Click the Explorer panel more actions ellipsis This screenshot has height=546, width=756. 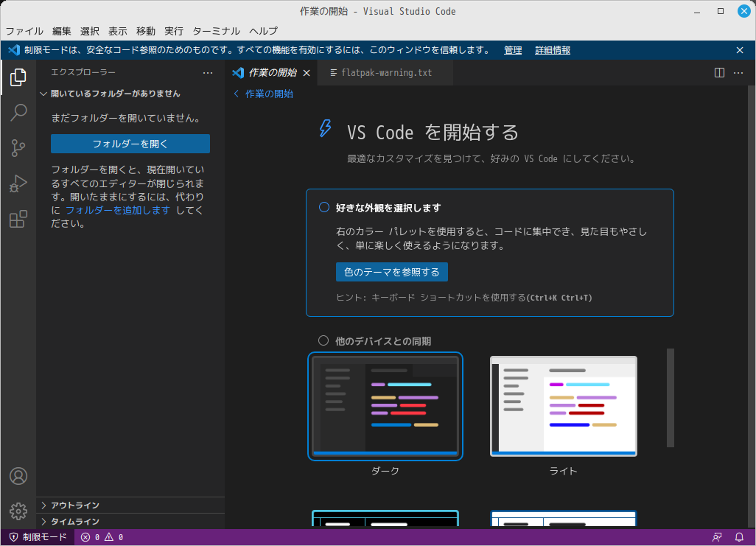click(x=208, y=73)
